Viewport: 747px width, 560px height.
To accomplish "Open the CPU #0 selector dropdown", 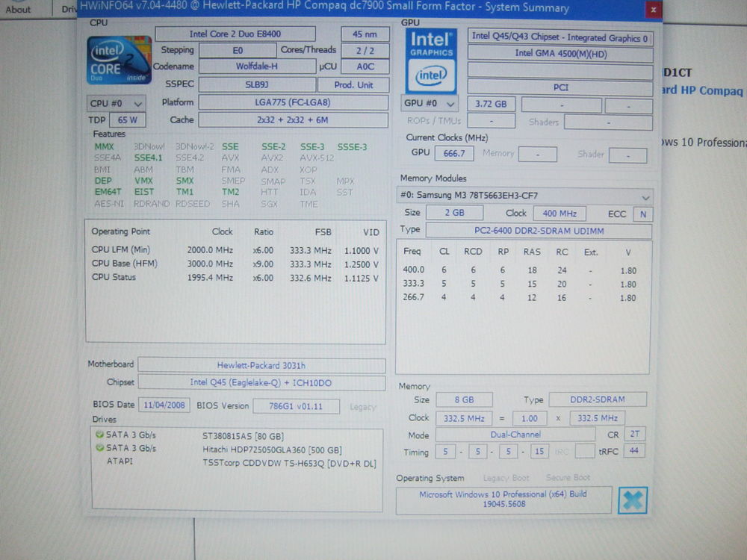I will (x=117, y=103).
